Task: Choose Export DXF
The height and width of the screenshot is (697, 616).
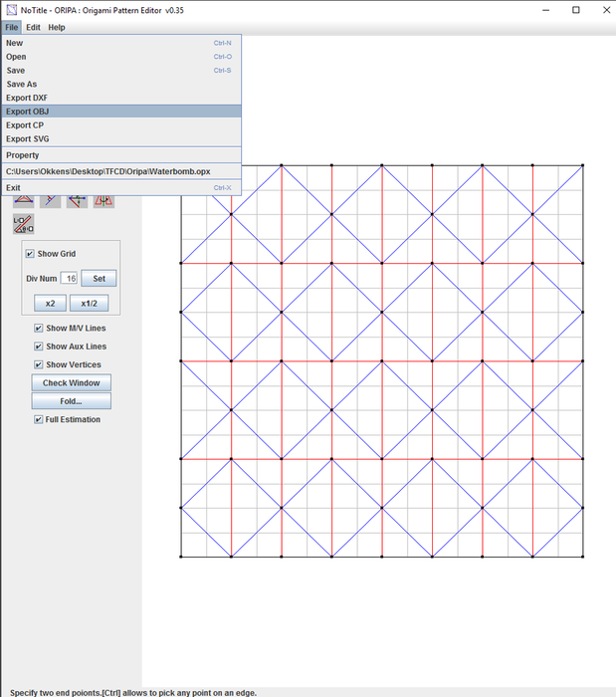Action: click(121, 98)
